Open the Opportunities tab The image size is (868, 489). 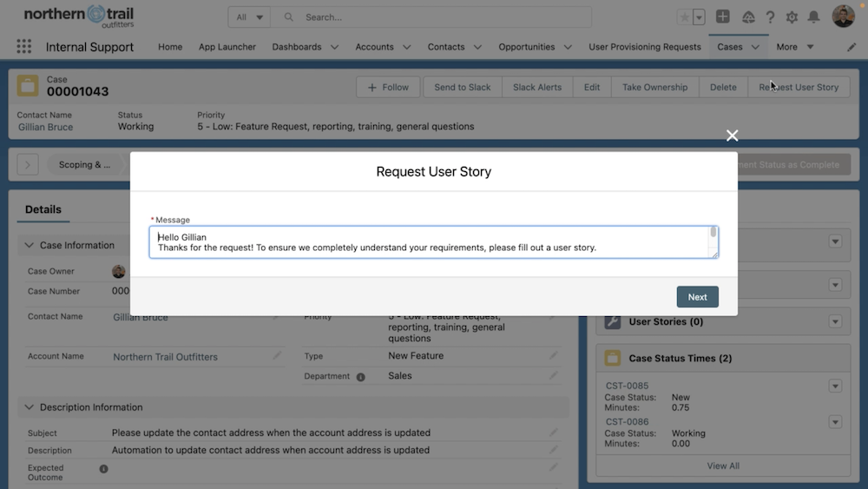[527, 47]
